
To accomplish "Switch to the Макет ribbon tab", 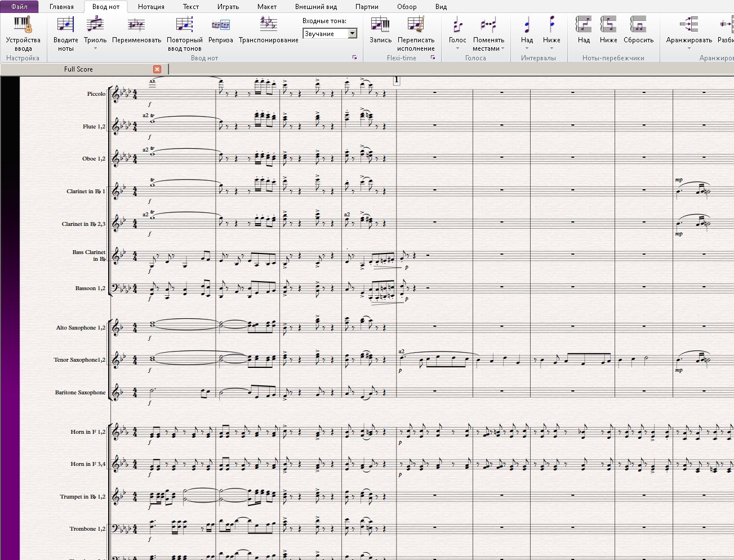I will pyautogui.click(x=267, y=7).
